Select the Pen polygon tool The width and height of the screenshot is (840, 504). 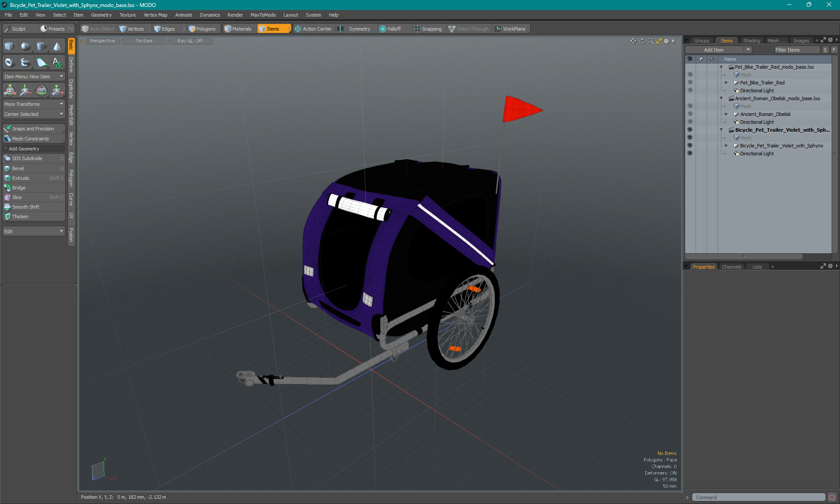click(x=41, y=63)
